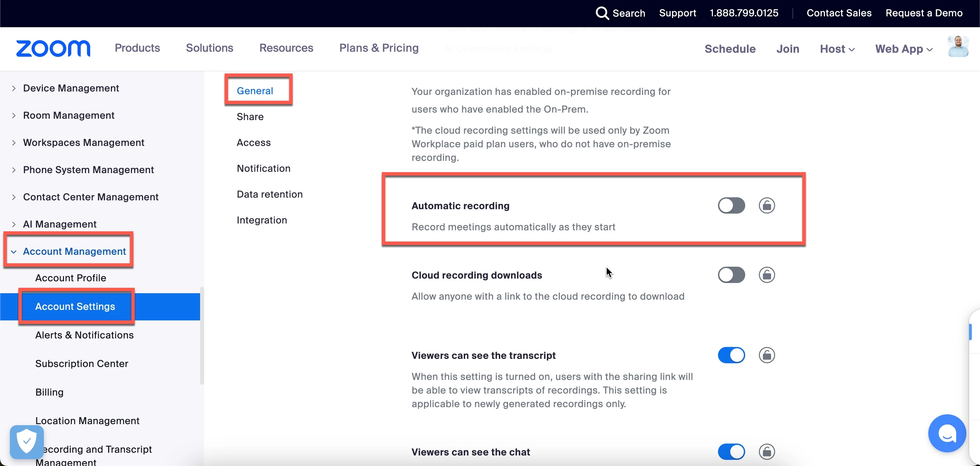Open Subscription Center in sidebar
The image size is (980, 466).
click(81, 364)
